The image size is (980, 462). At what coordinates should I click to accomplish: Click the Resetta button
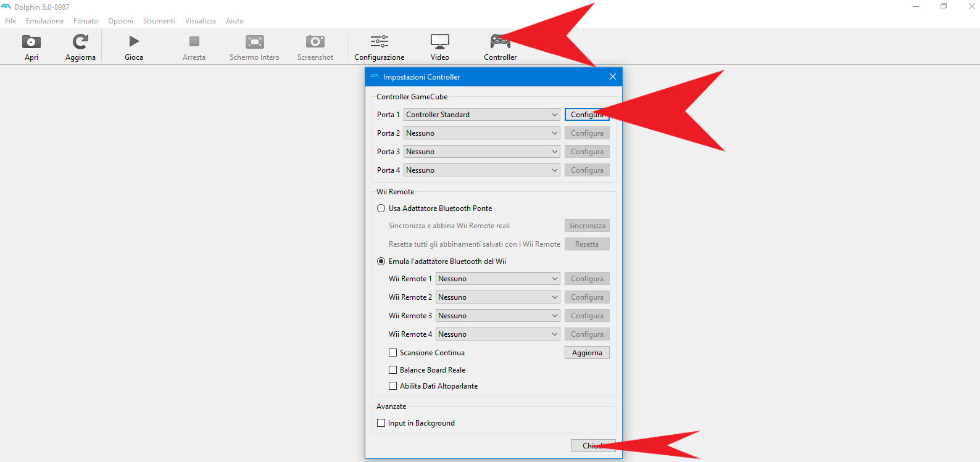click(587, 244)
